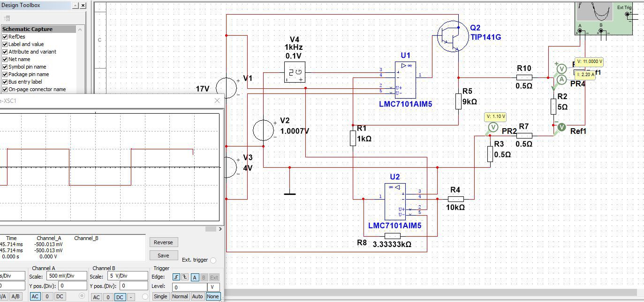Viewport: 644px width, 302px height.
Task: Disable Symbol pin name checkbox
Action: click(5, 67)
